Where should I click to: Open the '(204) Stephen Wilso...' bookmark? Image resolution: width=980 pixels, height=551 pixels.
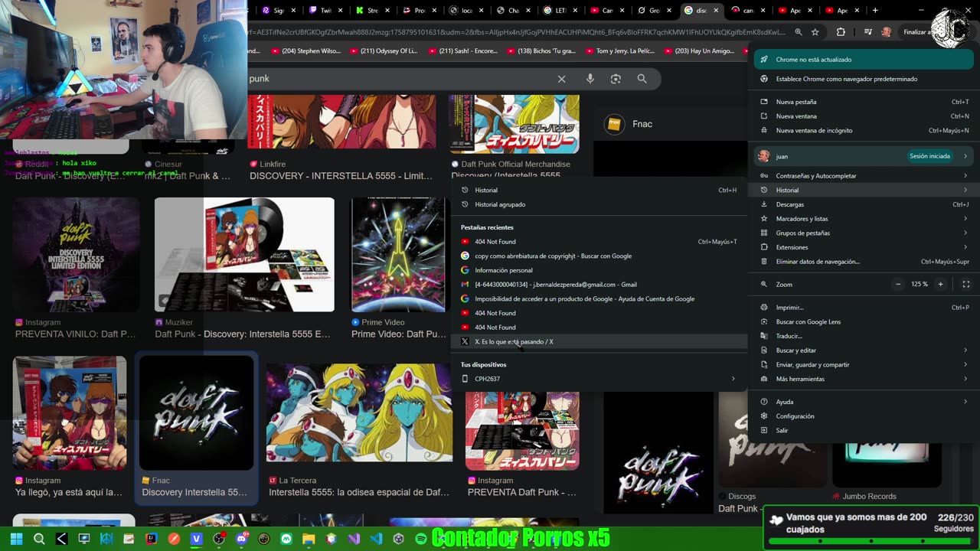(x=306, y=51)
